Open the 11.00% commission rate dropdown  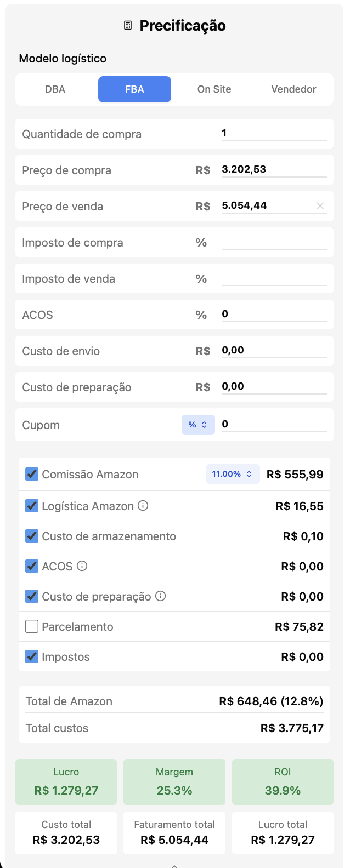[x=233, y=474]
